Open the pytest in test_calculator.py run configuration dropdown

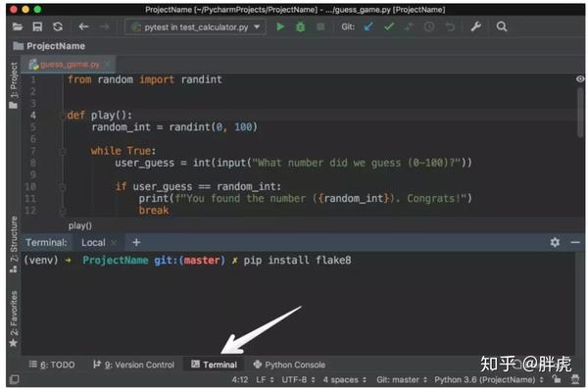coord(195,27)
